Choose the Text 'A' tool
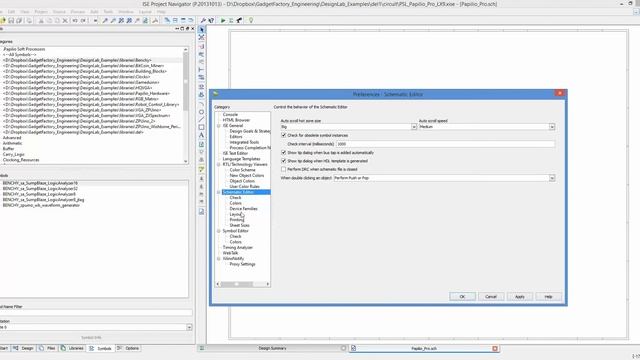640x360 pixels. click(x=201, y=135)
